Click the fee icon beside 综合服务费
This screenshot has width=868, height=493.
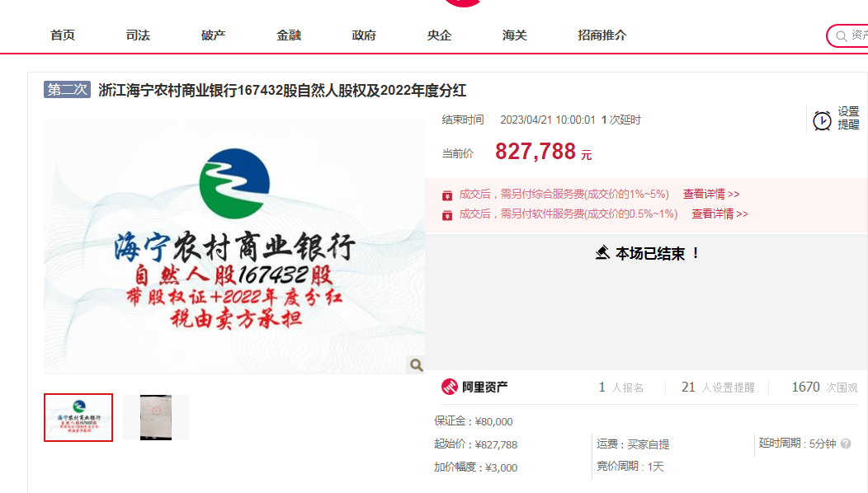(x=447, y=195)
